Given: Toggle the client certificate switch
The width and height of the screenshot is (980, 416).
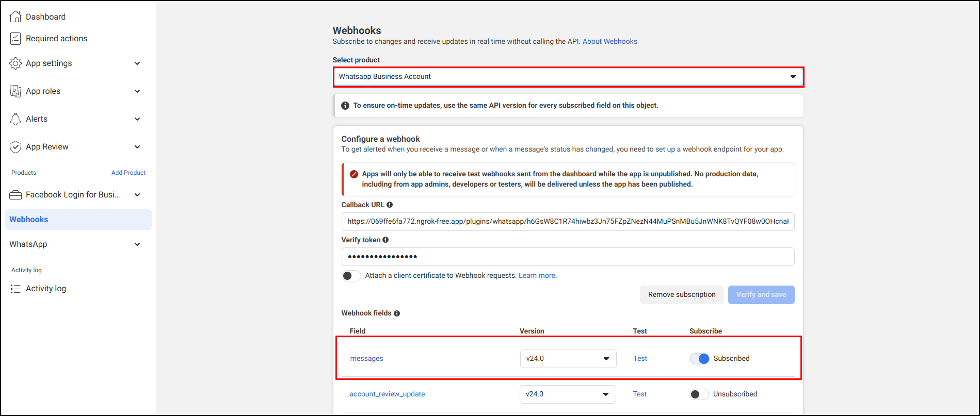Looking at the screenshot, I should click(x=351, y=276).
